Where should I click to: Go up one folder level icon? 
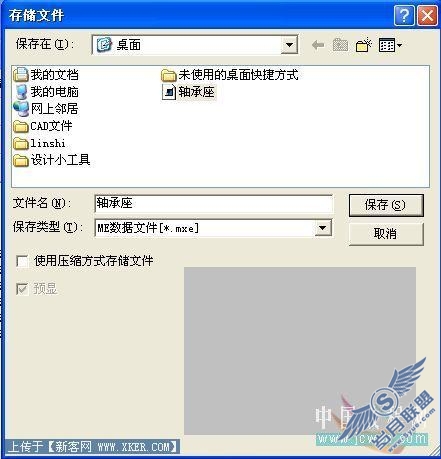coord(340,45)
